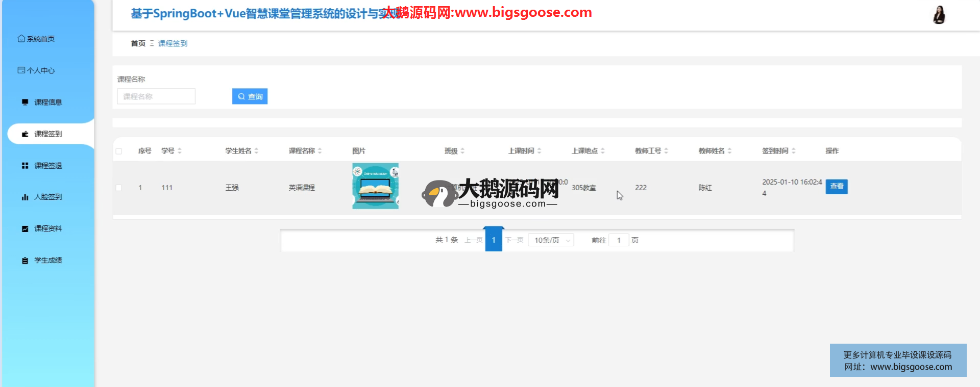Click the 课程资料 sidebar icon
This screenshot has height=387, width=980.
point(25,228)
